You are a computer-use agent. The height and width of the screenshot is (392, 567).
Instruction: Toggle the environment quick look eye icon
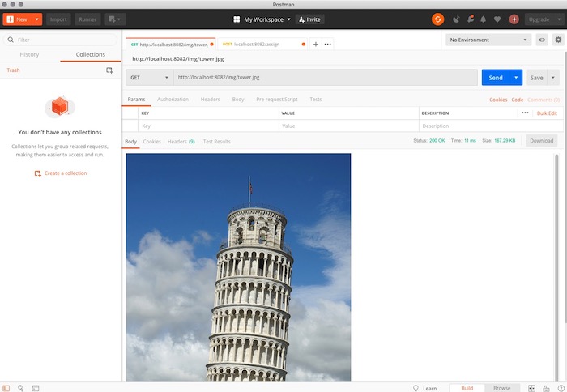(542, 40)
